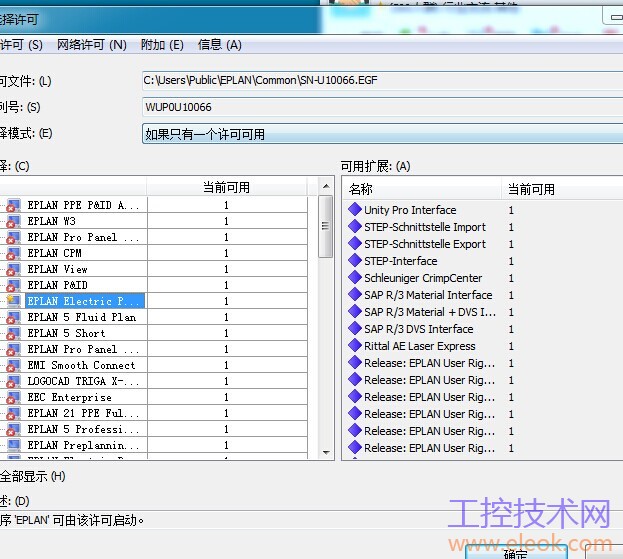Click the Rittal AE Laser Express icon
This screenshot has height=559, width=623.
[354, 346]
